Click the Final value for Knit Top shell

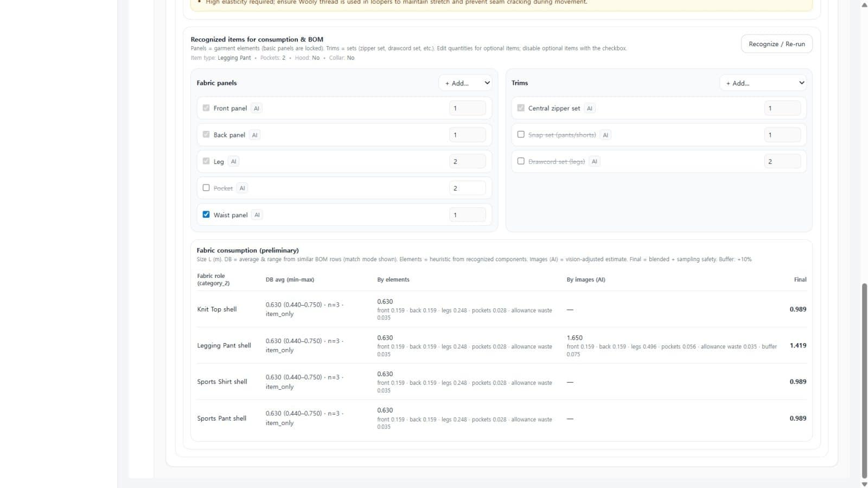(798, 309)
